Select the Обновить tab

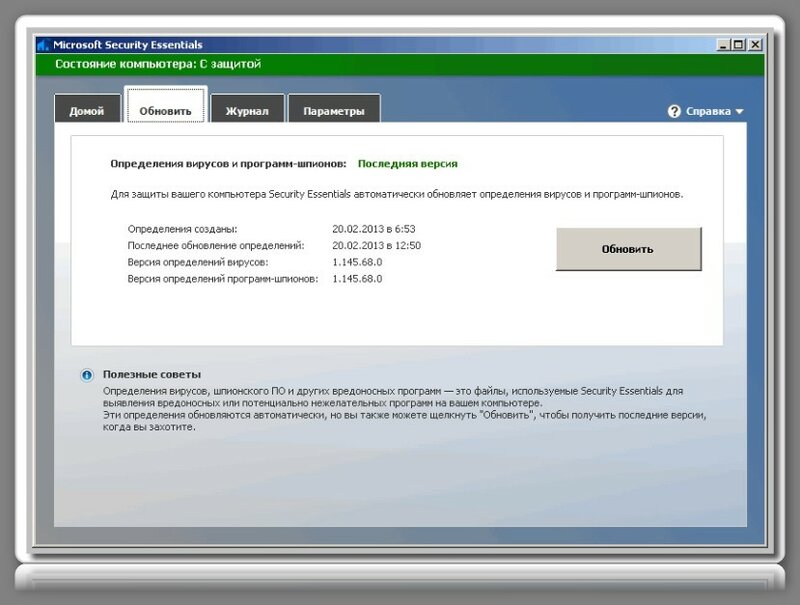point(165,105)
